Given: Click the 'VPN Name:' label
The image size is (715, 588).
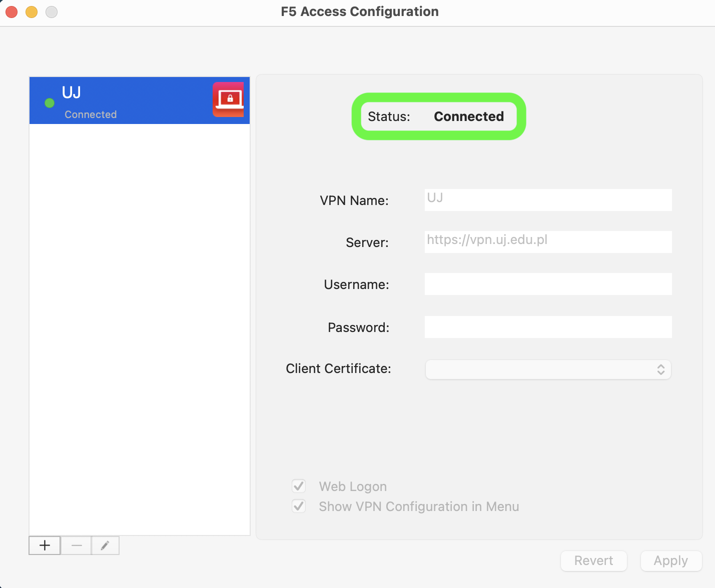Looking at the screenshot, I should click(x=354, y=200).
